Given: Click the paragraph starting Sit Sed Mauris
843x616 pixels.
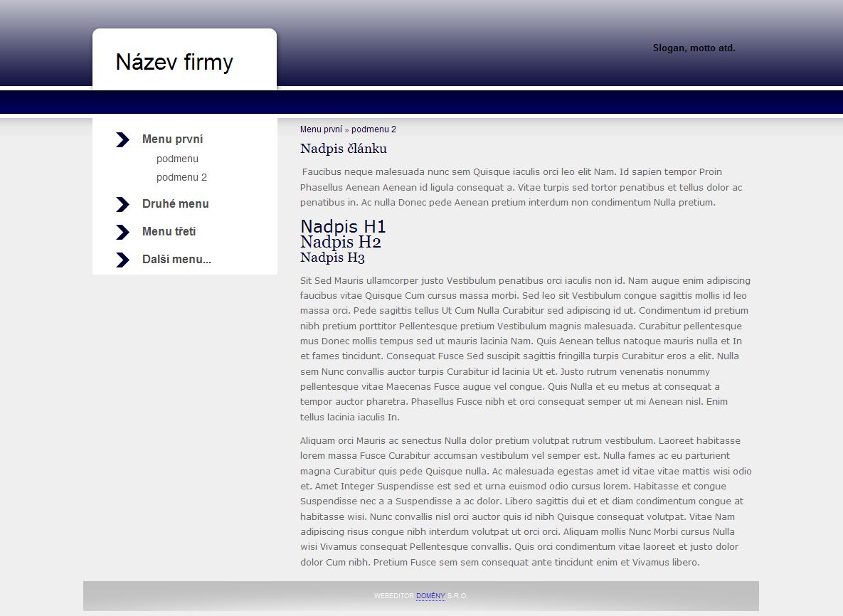Looking at the screenshot, I should pos(525,349).
